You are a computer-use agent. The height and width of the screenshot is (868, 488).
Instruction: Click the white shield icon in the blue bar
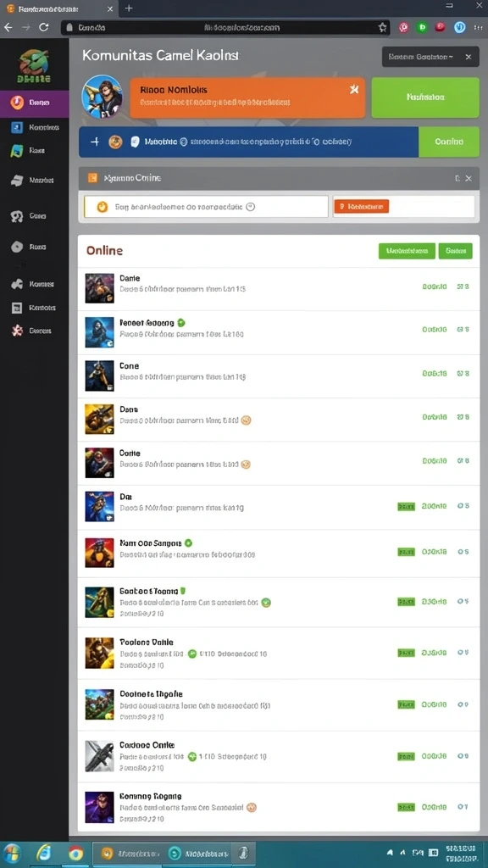pyautogui.click(x=135, y=142)
